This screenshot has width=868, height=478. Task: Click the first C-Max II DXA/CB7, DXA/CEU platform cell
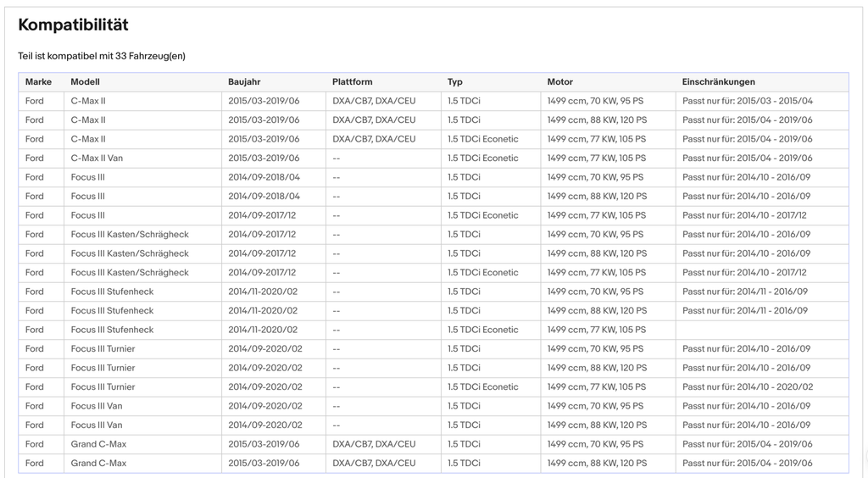(x=383, y=101)
